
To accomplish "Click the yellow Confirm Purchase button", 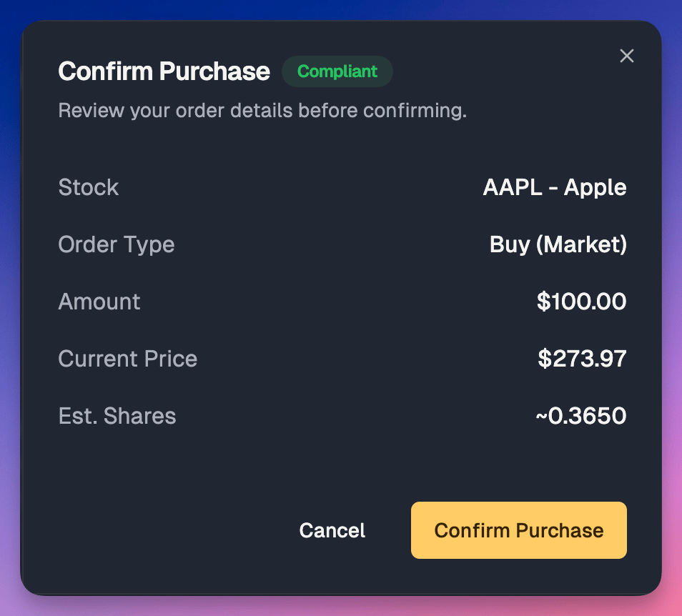I will (518, 530).
